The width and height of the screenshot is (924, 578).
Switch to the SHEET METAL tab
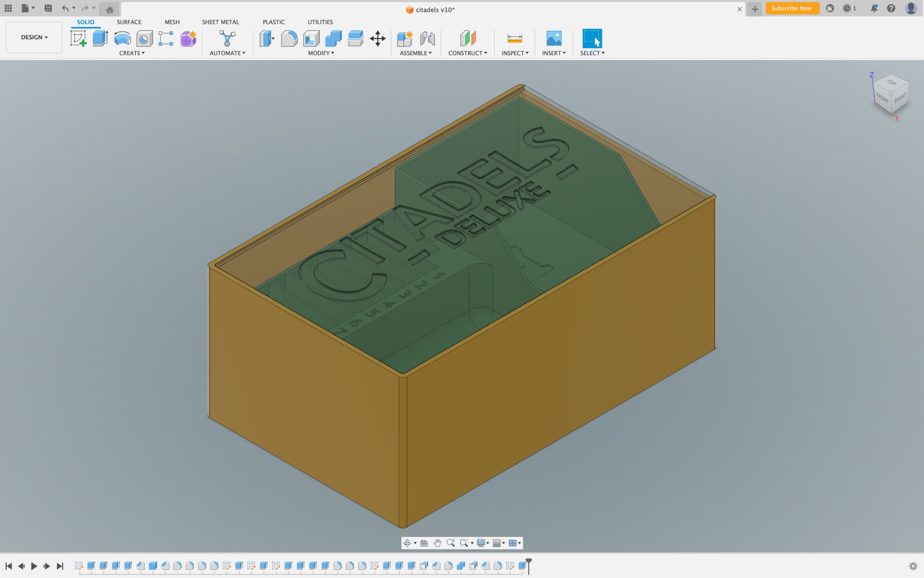tap(220, 22)
